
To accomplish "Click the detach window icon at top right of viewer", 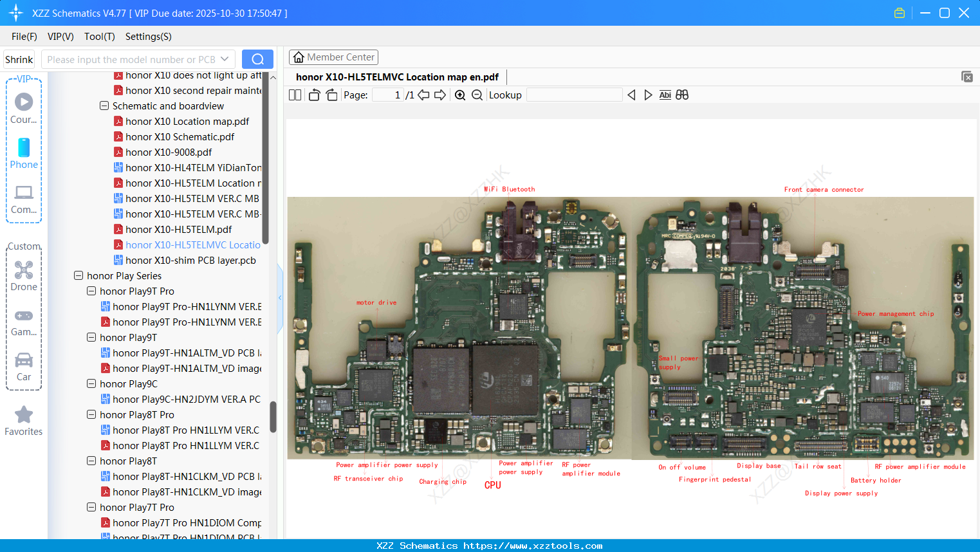I will coord(967,77).
